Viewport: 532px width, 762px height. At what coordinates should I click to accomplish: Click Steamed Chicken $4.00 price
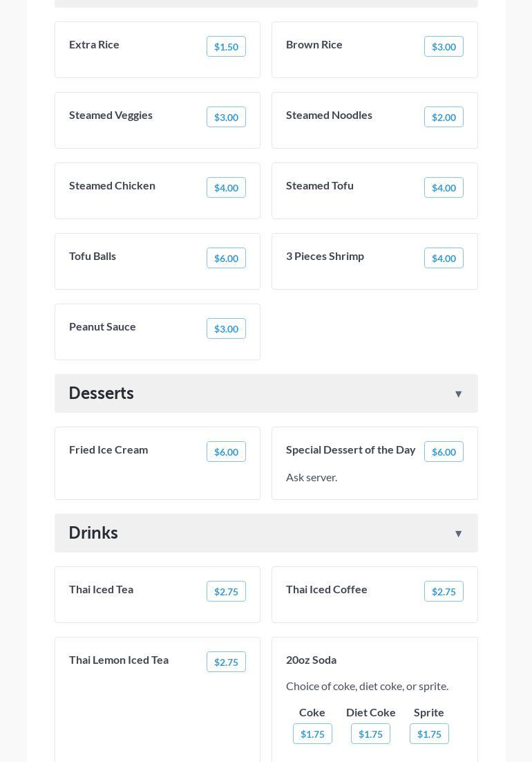pyautogui.click(x=226, y=188)
